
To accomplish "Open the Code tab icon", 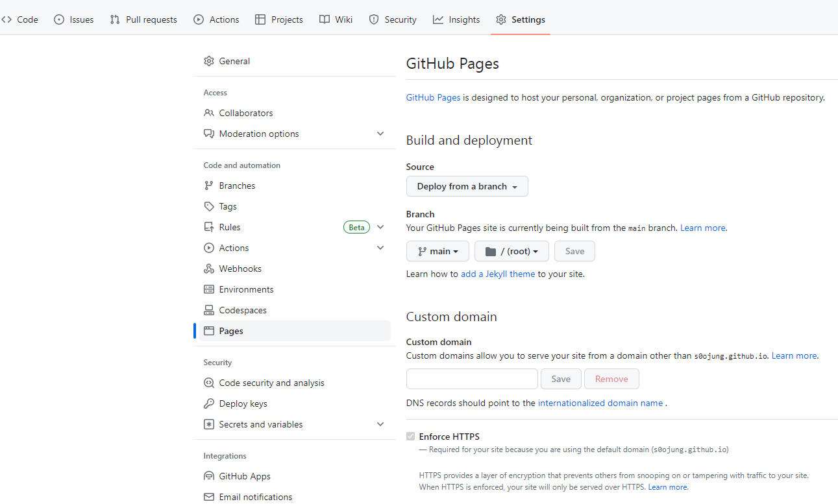I will tap(6, 19).
